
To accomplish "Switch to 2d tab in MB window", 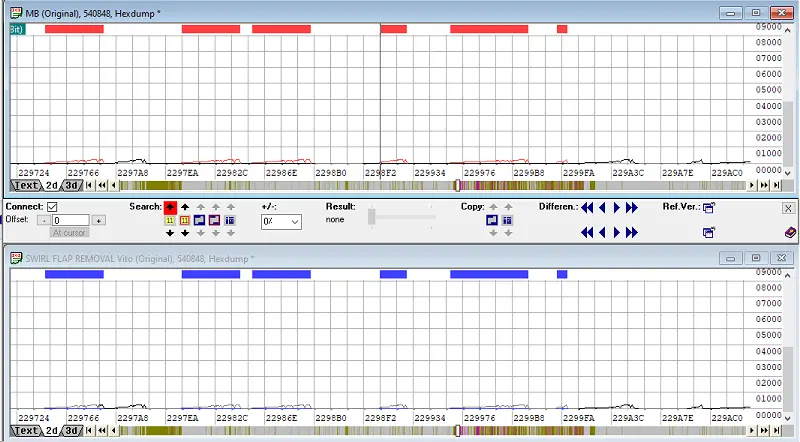I will point(52,185).
